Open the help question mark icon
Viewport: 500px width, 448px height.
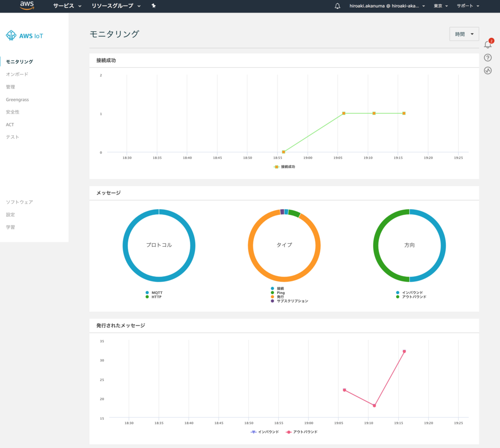pos(488,58)
